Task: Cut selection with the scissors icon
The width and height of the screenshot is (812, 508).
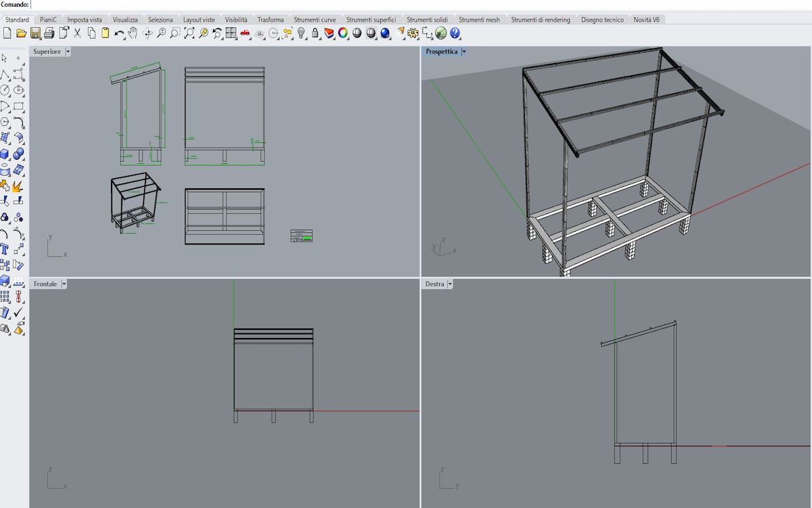Action: [77, 33]
